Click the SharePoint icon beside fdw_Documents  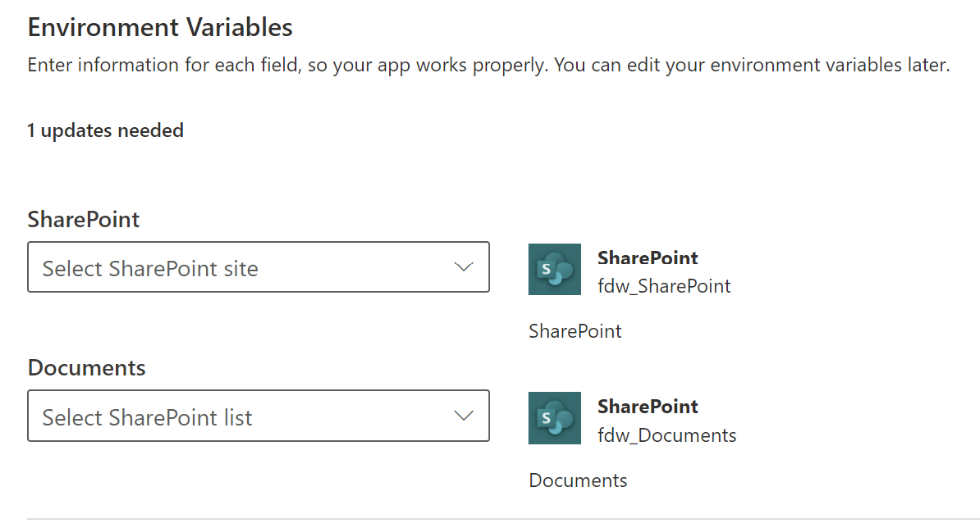pos(554,418)
